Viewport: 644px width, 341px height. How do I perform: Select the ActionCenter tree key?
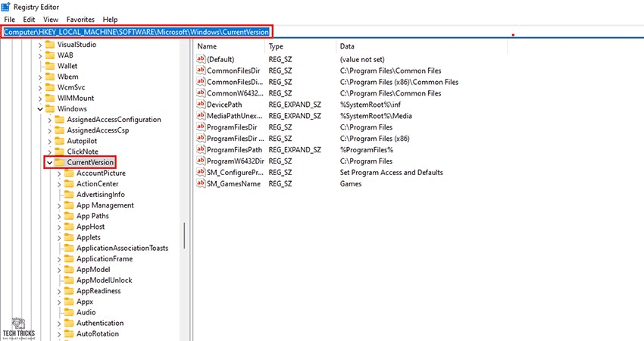click(97, 183)
